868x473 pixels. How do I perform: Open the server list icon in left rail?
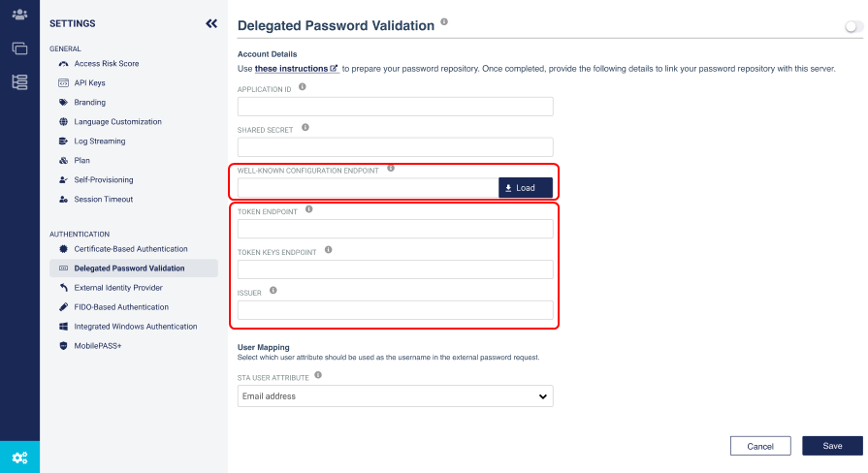20,82
